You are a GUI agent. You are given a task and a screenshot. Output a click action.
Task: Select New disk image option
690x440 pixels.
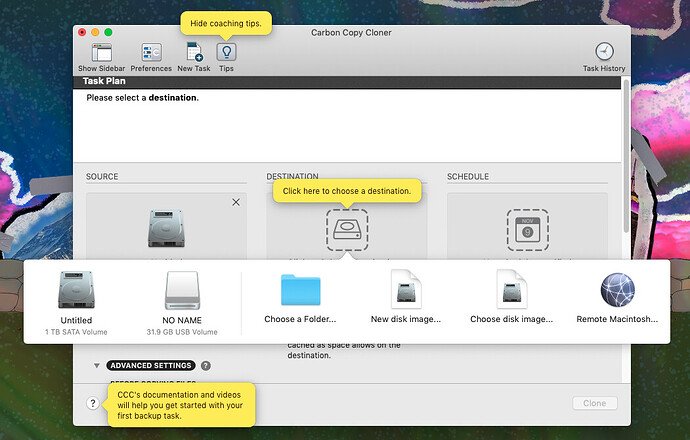click(x=406, y=298)
